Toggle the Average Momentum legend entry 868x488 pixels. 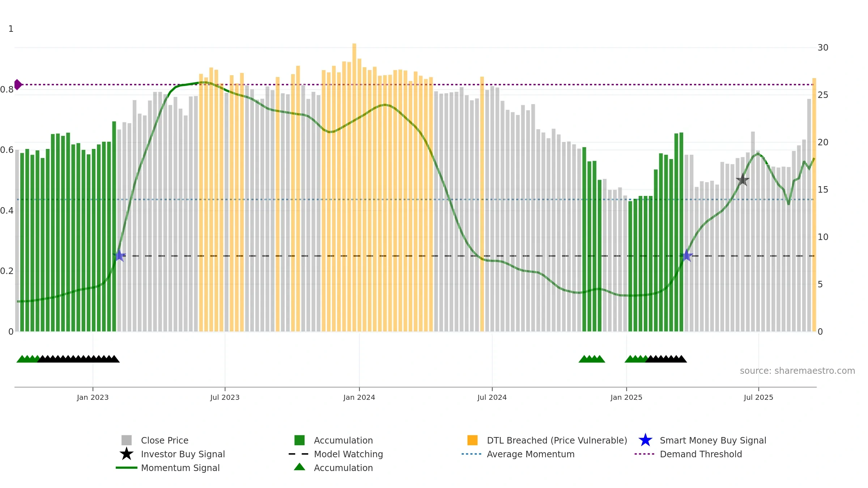[x=518, y=454]
